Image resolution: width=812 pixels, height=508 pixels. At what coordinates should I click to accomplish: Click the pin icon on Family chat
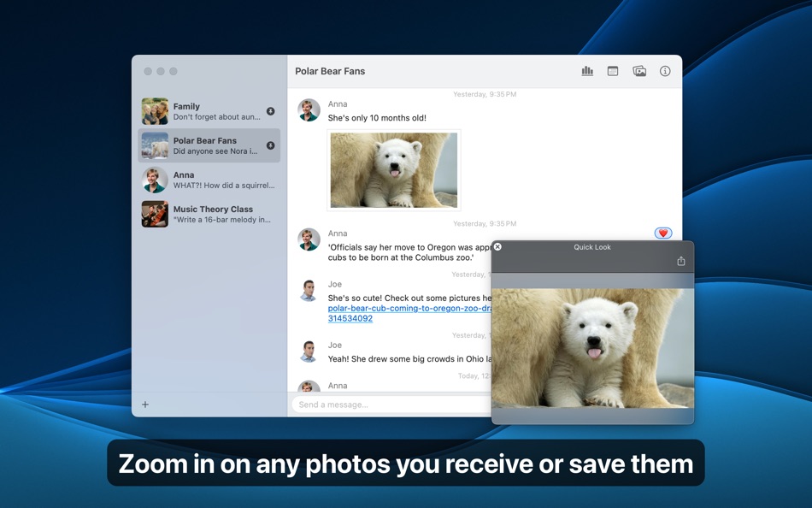270,111
